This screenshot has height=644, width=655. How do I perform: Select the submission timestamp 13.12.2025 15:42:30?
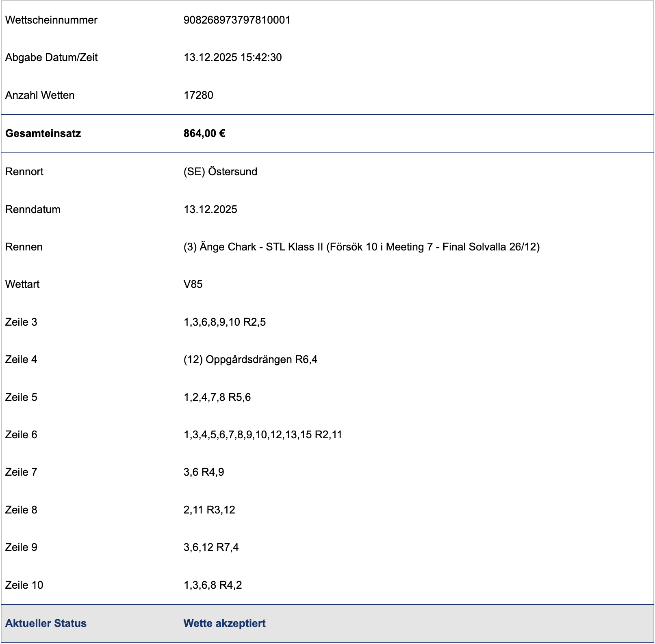pyautogui.click(x=232, y=57)
